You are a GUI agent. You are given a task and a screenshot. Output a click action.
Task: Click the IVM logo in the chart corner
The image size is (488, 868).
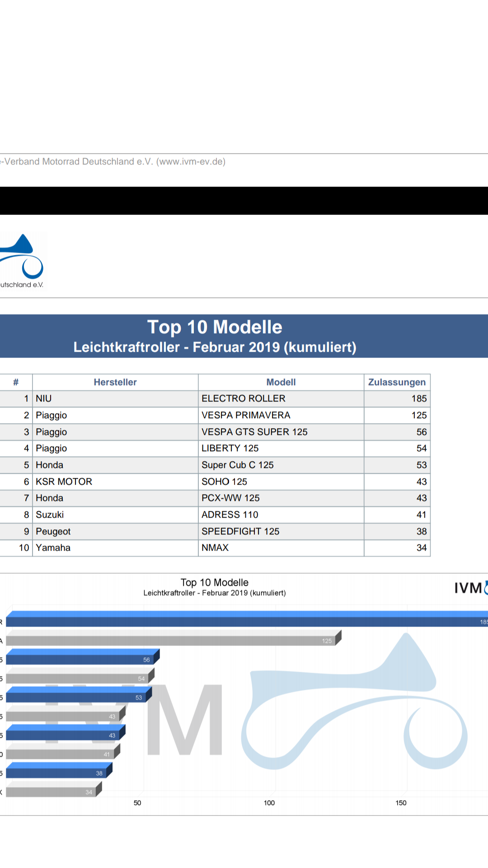point(470,588)
